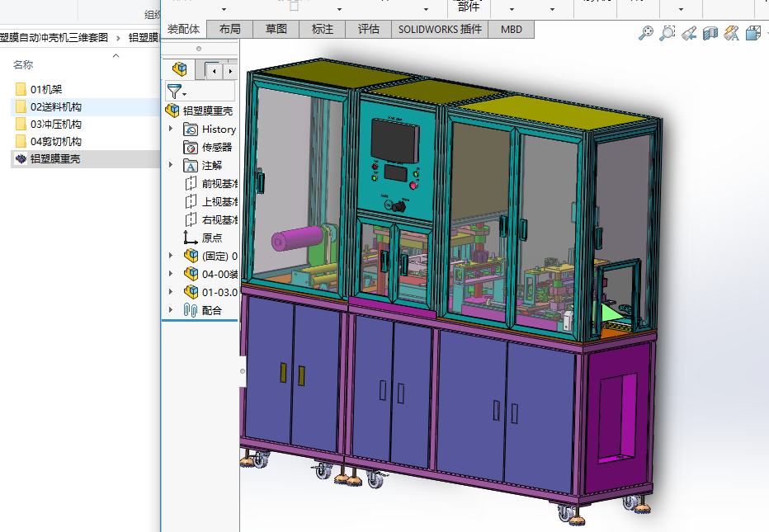Click the FeatureManager design tree tab icon
This screenshot has width=769, height=532.
179,70
